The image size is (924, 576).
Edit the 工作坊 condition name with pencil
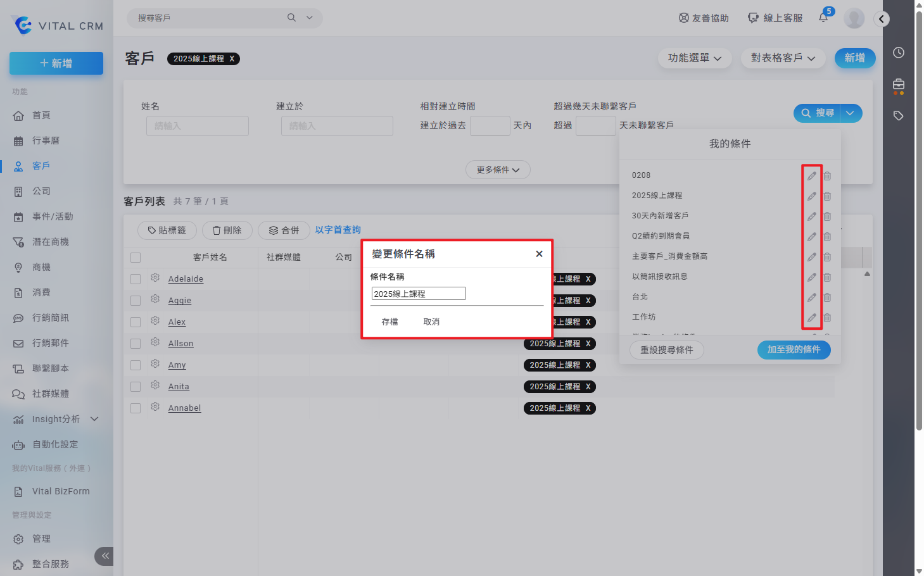tap(811, 318)
